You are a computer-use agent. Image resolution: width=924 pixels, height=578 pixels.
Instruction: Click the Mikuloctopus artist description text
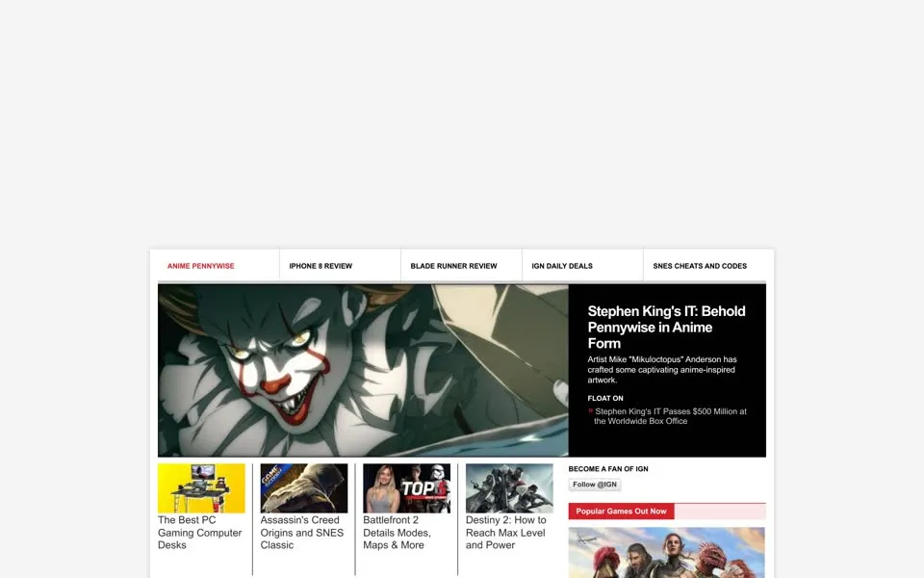click(662, 370)
